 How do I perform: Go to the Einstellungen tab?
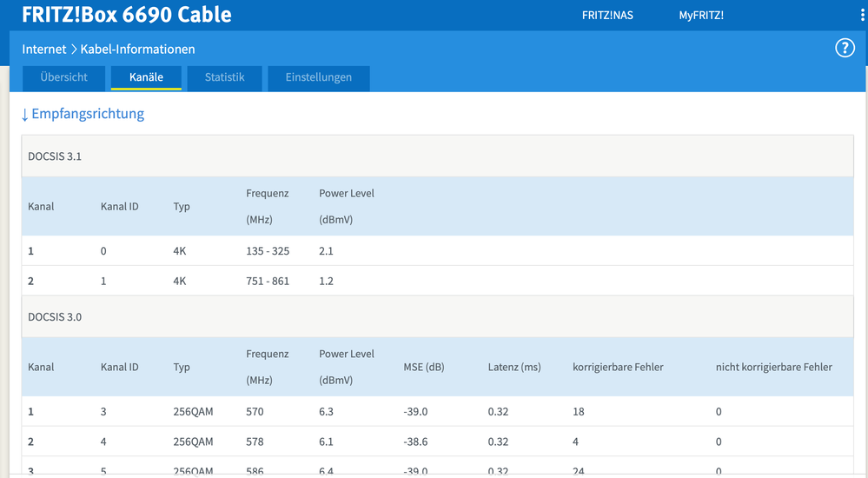(319, 77)
